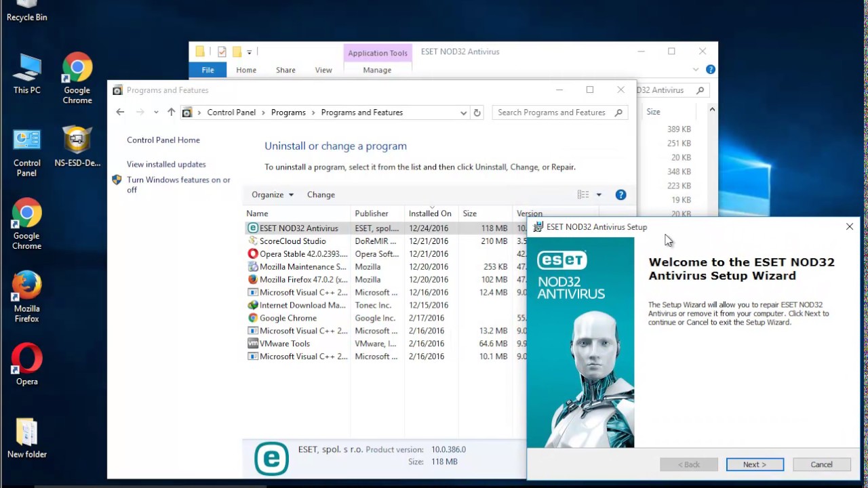Image resolution: width=868 pixels, height=488 pixels.
Task: Go back in Programs and Features window
Action: (120, 113)
